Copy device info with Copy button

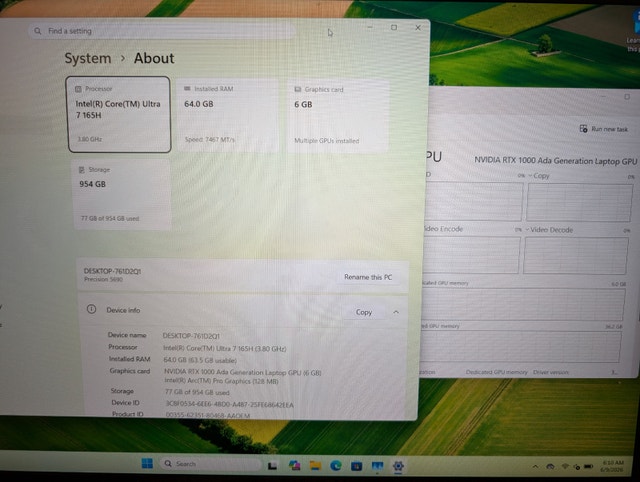point(364,312)
